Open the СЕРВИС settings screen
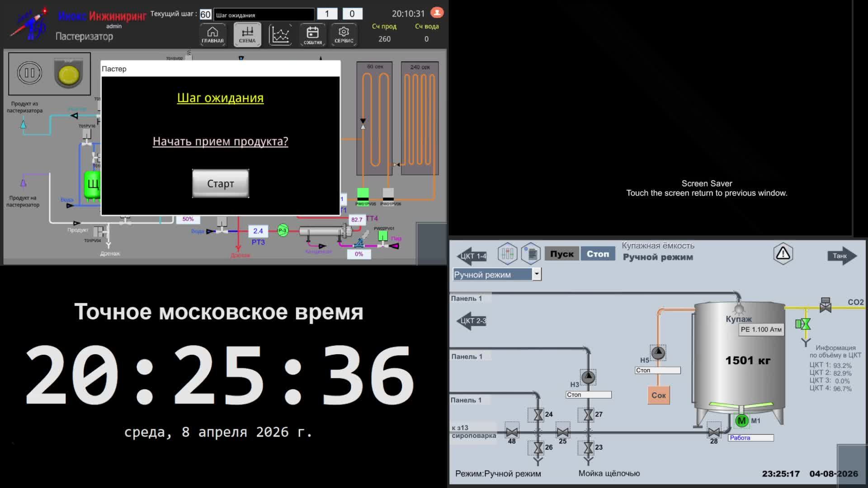Image resolution: width=868 pixels, height=488 pixels. pos(344,33)
